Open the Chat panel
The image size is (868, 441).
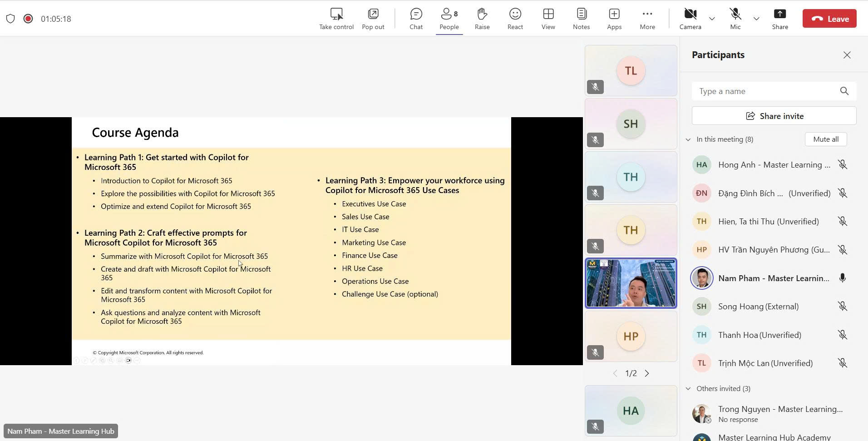click(416, 19)
